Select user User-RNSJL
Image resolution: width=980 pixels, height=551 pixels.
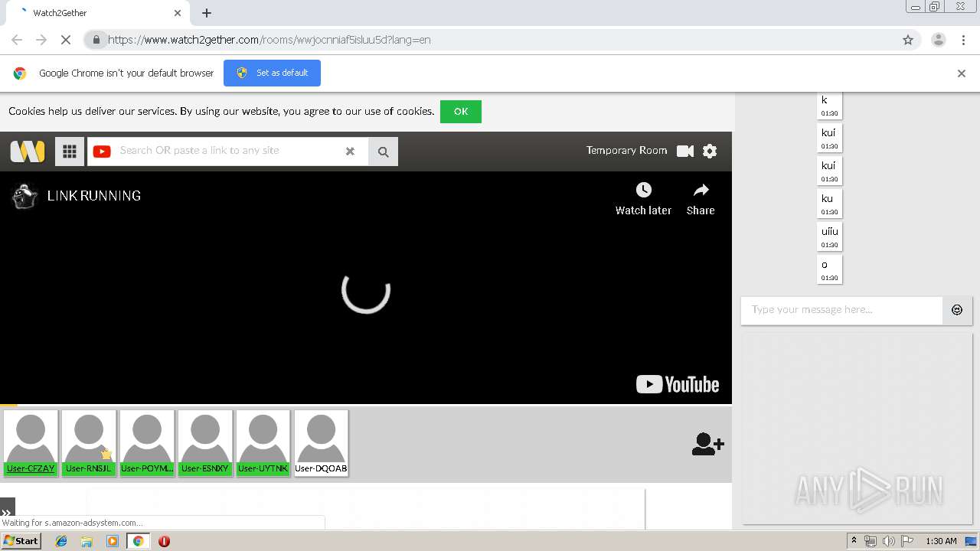(89, 443)
